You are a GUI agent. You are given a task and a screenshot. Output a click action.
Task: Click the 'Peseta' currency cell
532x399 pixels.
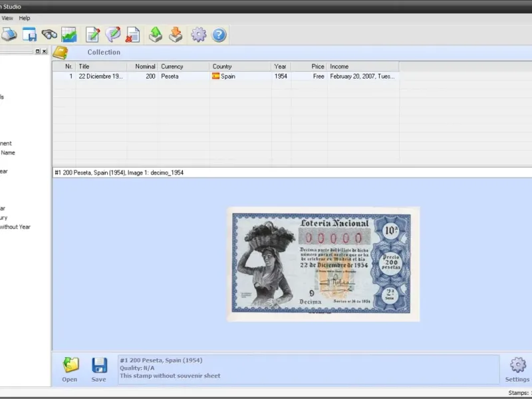click(184, 76)
